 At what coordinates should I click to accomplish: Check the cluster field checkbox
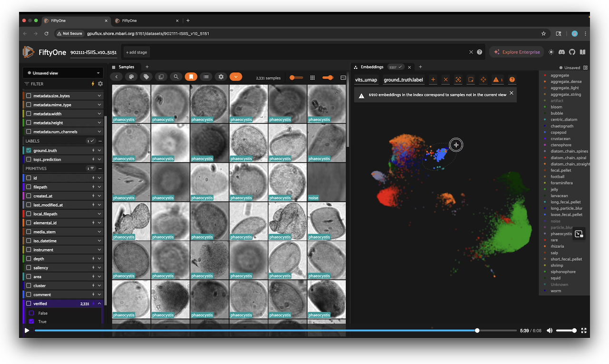[29, 285]
